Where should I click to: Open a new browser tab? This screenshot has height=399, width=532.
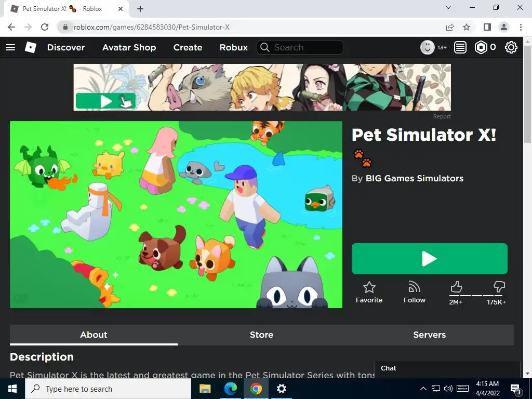point(140,9)
